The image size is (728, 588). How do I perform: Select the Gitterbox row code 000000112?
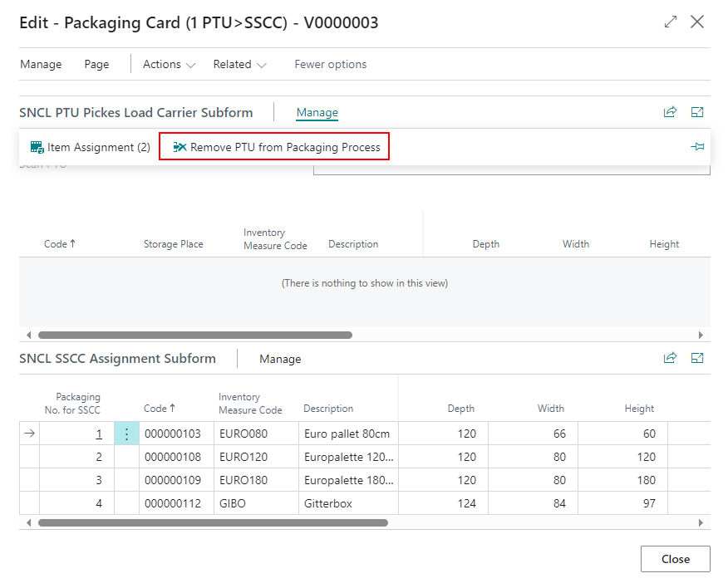172,503
